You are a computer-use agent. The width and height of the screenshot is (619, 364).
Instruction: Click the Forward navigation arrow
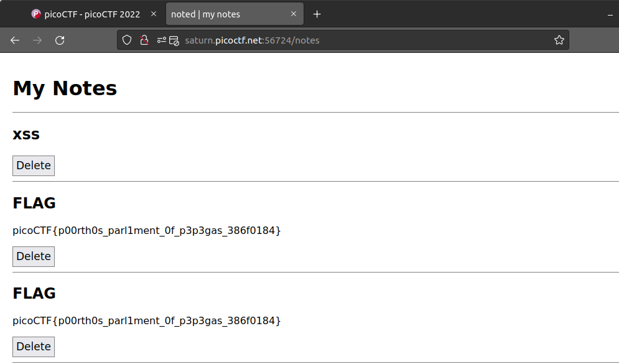tap(37, 40)
